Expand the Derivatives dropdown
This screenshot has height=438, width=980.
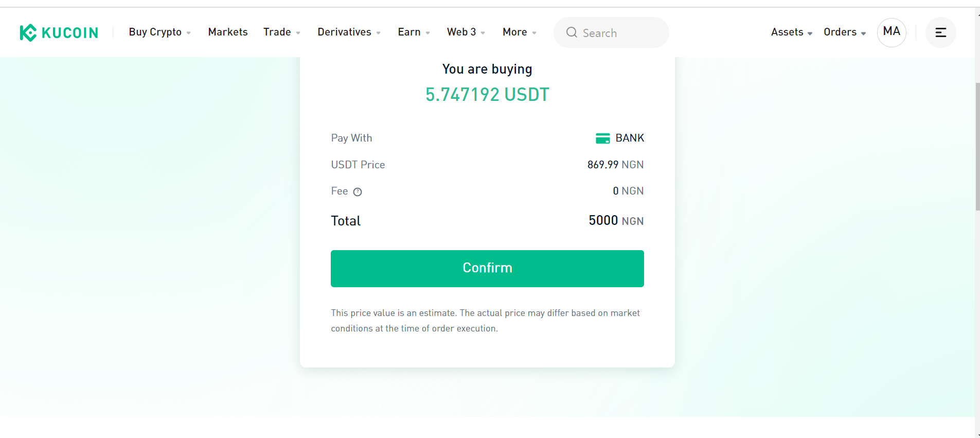349,32
